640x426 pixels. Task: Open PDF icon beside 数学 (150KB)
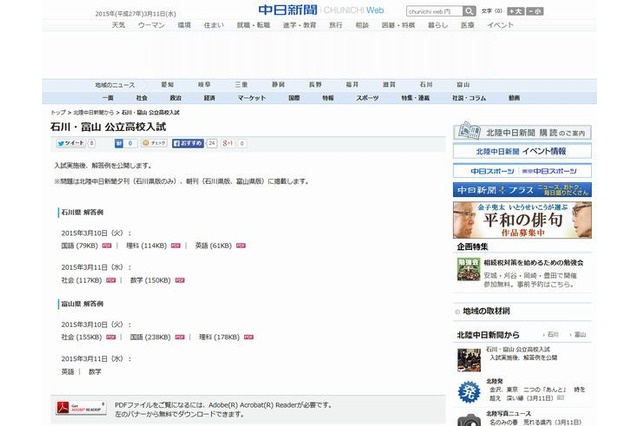pyautogui.click(x=180, y=280)
